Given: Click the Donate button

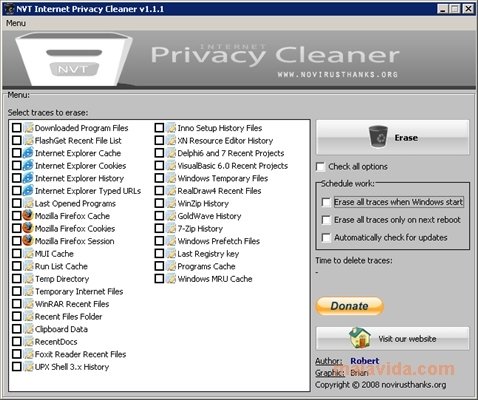Looking at the screenshot, I should click(349, 306).
